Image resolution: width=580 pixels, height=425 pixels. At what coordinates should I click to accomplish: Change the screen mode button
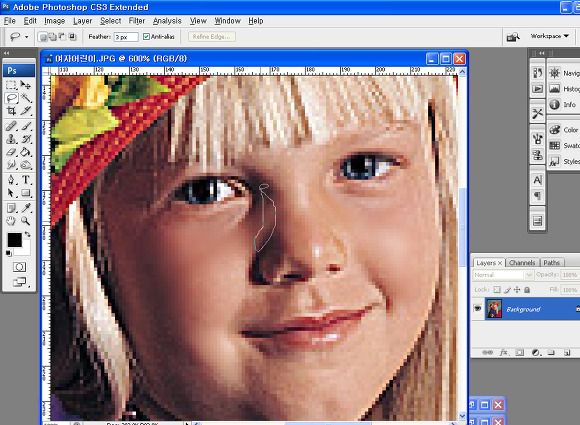(19, 282)
